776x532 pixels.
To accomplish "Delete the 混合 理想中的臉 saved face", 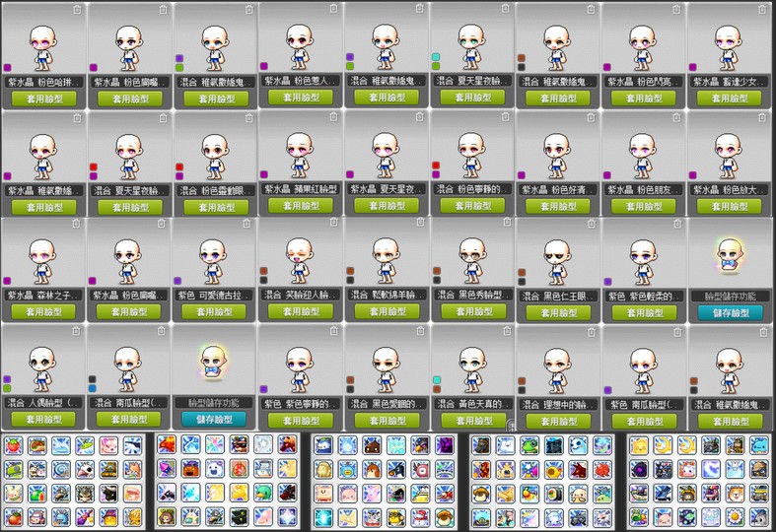I will 592,333.
